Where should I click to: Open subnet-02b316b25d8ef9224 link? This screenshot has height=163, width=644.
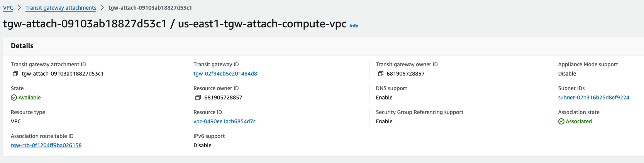point(594,97)
